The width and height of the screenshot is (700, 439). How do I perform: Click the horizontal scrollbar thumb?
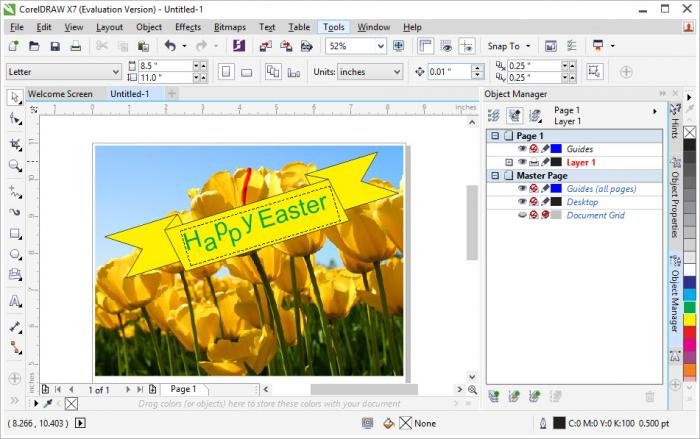coord(364,389)
